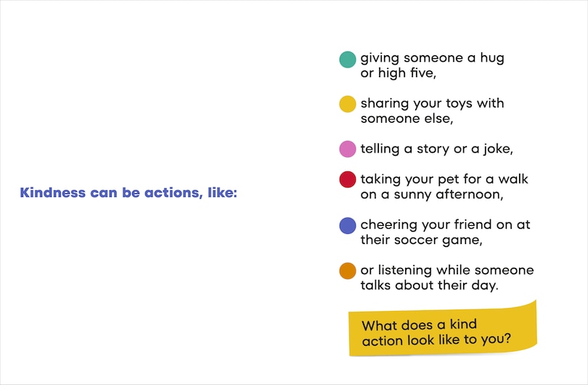Click the line "their soccer game,"
The height and width of the screenshot is (385, 588).
pyautogui.click(x=421, y=240)
